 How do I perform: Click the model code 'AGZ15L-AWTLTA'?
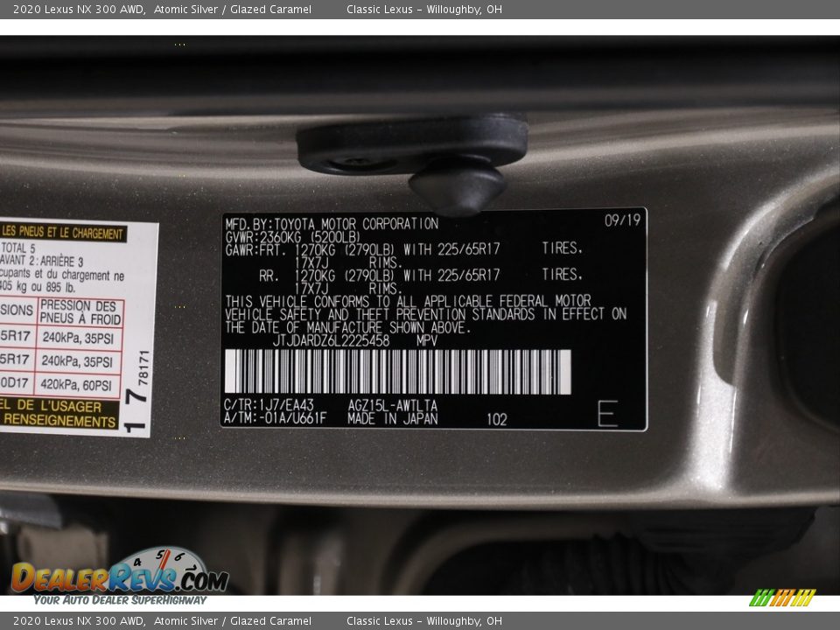393,405
